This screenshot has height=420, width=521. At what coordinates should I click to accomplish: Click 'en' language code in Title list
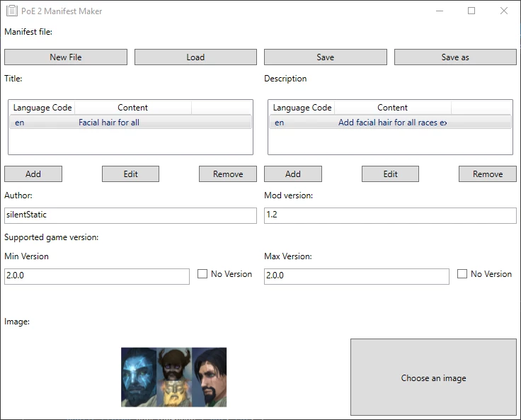pos(20,123)
